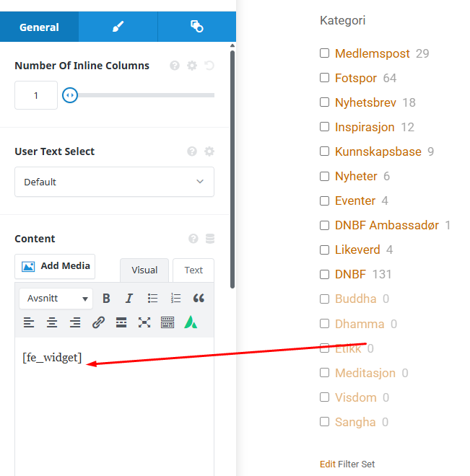Switch editor to Text mode
This screenshot has height=476, width=470.
pyautogui.click(x=193, y=270)
